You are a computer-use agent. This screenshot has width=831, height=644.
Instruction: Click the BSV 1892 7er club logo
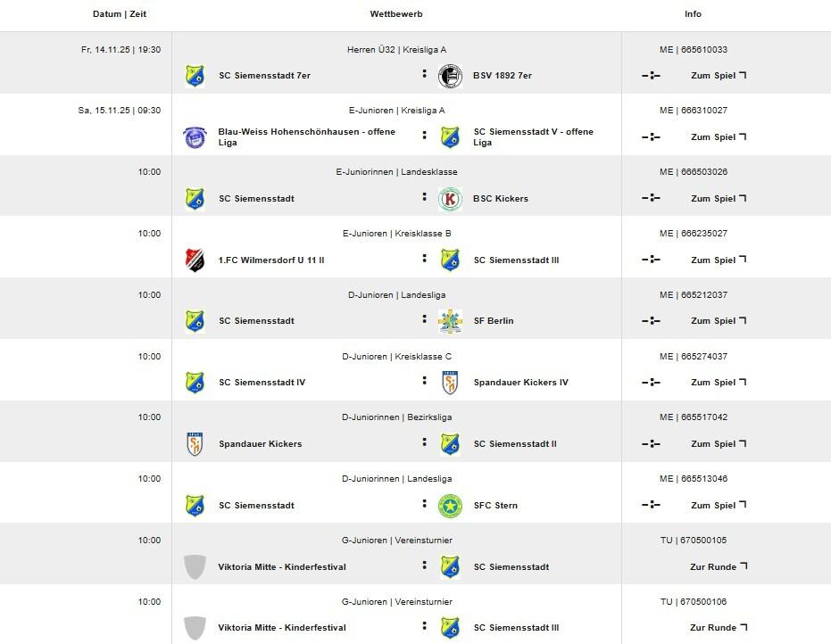pos(450,76)
